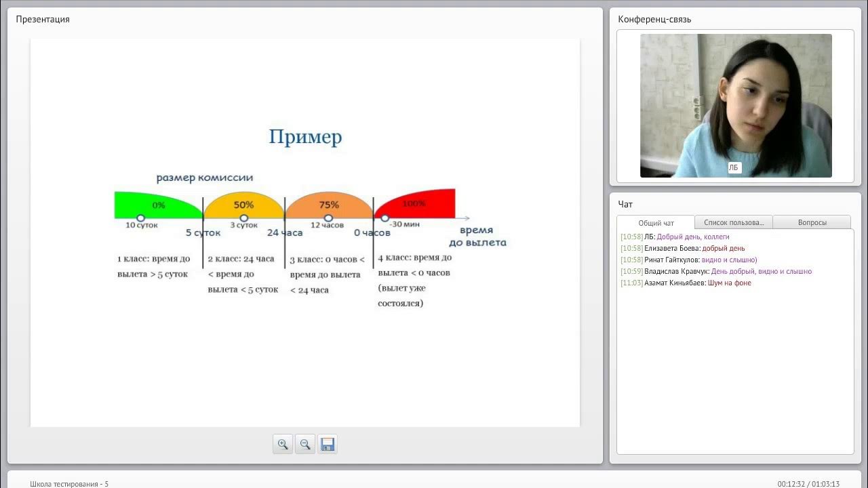Click the '5 суток' boundary label
The width and height of the screenshot is (868, 488).
pos(203,232)
